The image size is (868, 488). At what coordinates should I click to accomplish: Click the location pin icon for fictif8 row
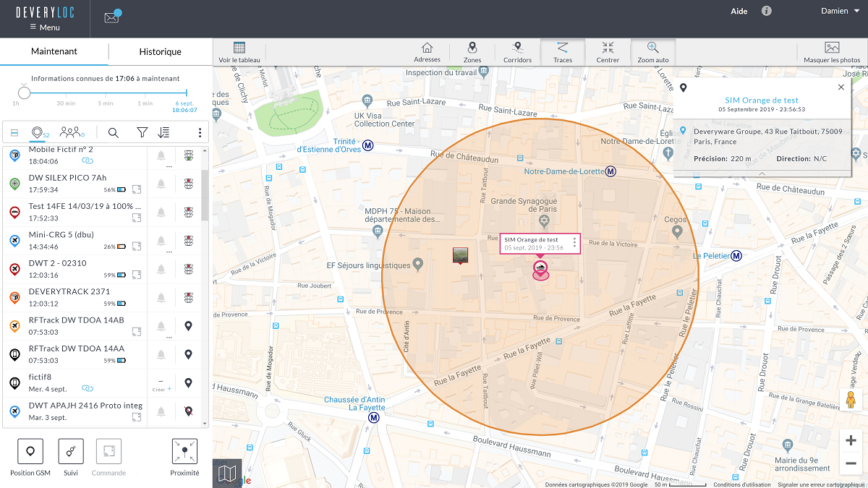pyautogui.click(x=189, y=383)
